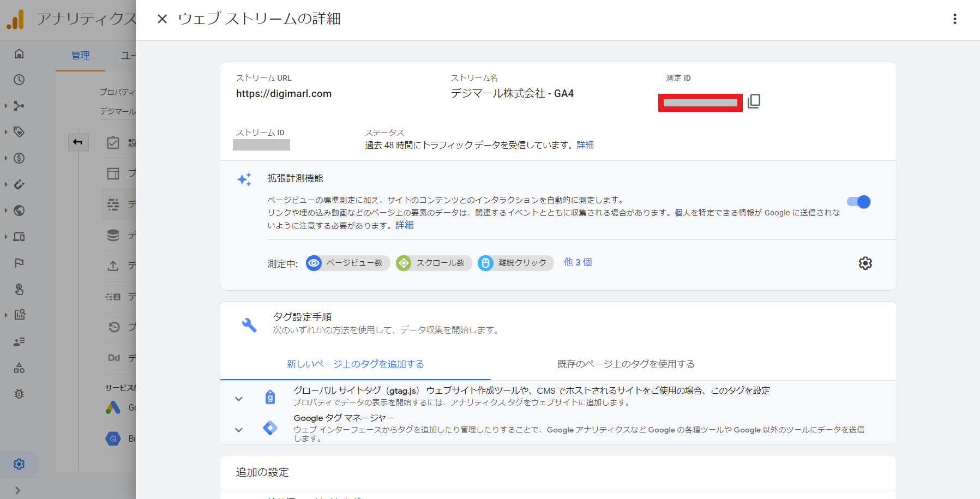Expand the analysis section sidebar arrow
This screenshot has height=499, width=980.
click(6, 315)
